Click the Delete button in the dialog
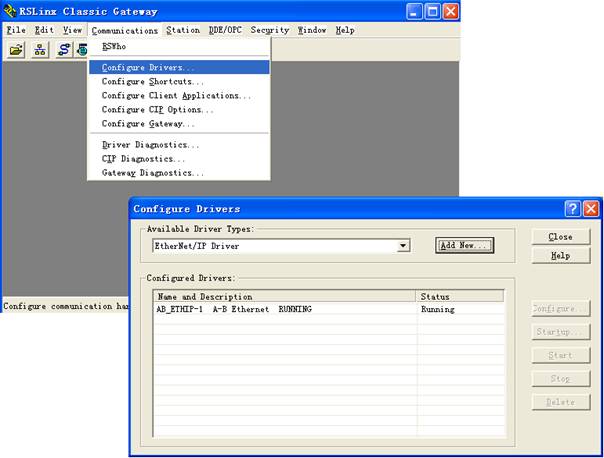 [560, 402]
